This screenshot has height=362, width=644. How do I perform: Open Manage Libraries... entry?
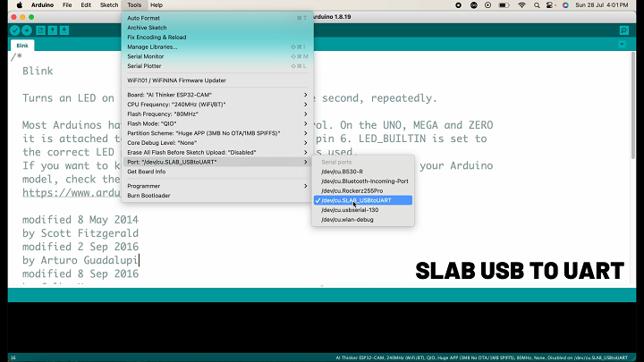[216, 46]
